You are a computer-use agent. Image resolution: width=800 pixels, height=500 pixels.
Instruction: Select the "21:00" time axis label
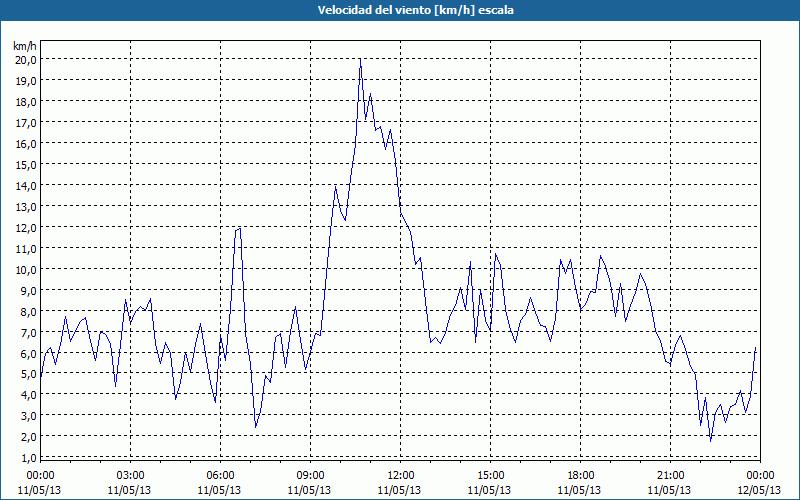(x=670, y=476)
